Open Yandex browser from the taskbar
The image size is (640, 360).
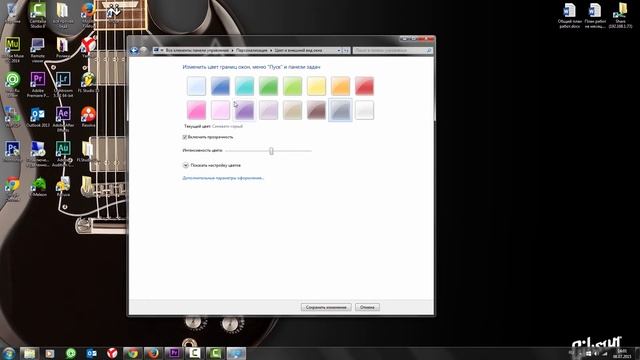[112, 353]
